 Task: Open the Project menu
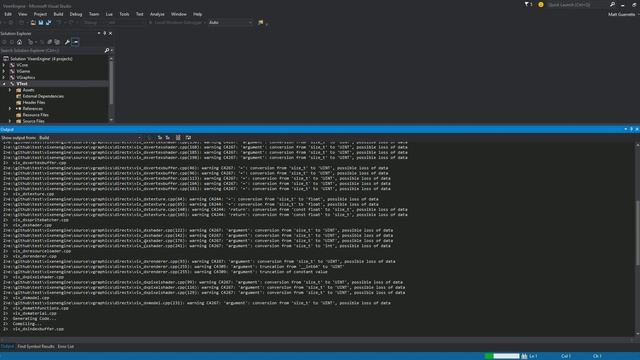coord(40,14)
